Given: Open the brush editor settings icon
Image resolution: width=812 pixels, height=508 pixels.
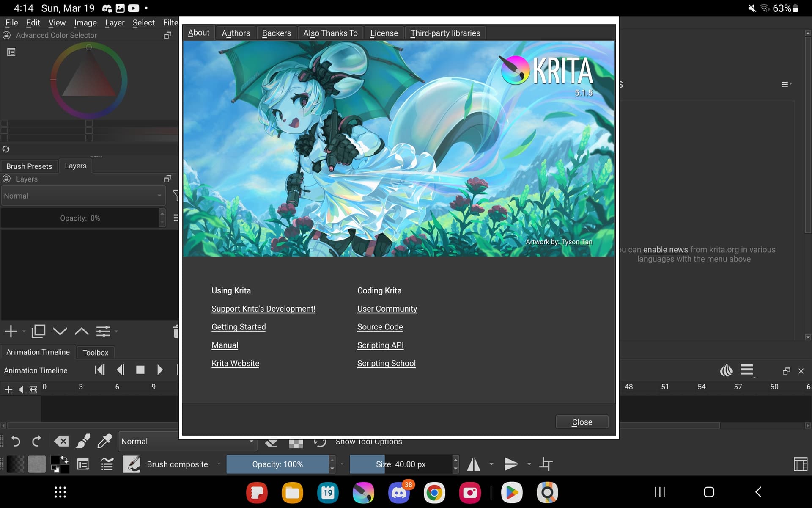Looking at the screenshot, I should tap(83, 464).
